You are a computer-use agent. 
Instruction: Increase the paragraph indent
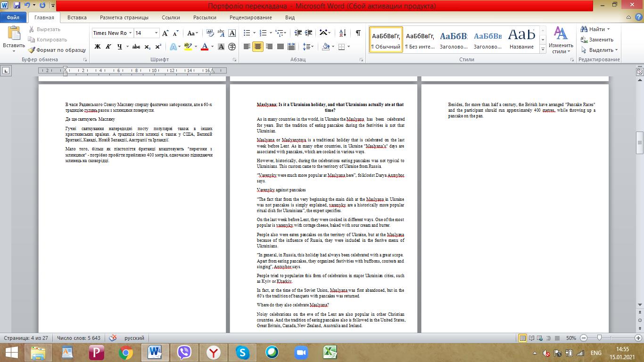pyautogui.click(x=309, y=33)
